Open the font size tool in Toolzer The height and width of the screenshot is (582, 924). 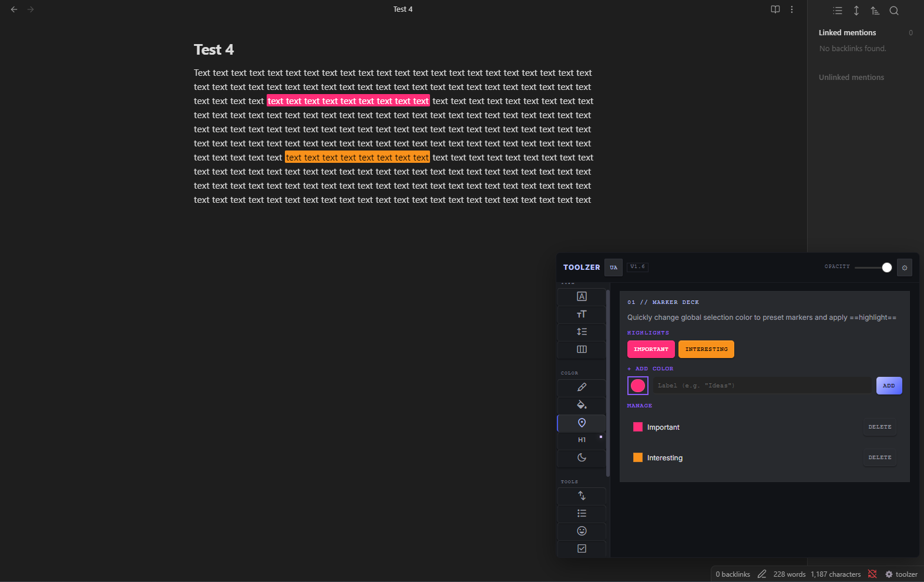coord(582,315)
